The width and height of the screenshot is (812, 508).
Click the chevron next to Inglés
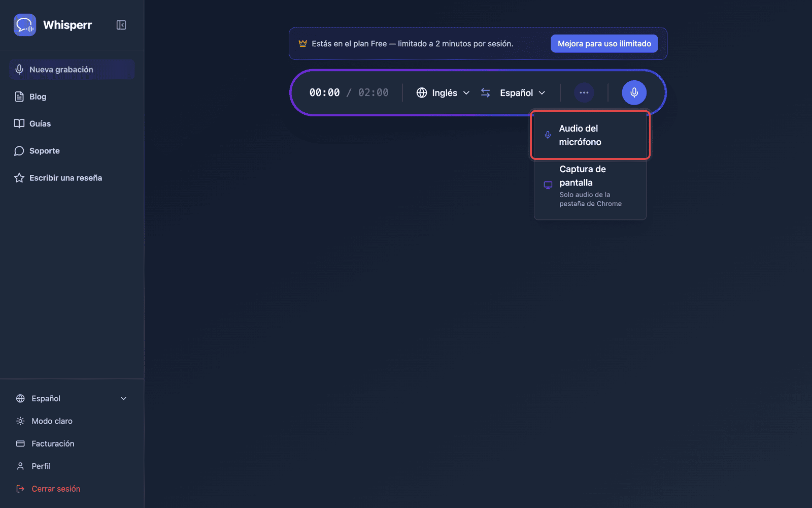(x=466, y=93)
